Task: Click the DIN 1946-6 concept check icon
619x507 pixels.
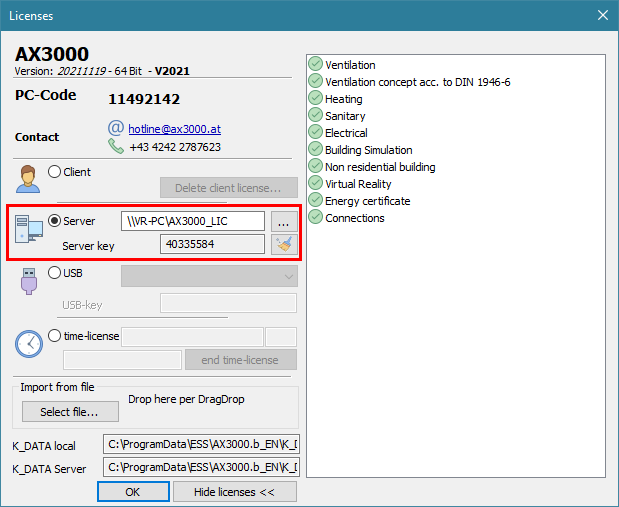Action: coord(315,81)
